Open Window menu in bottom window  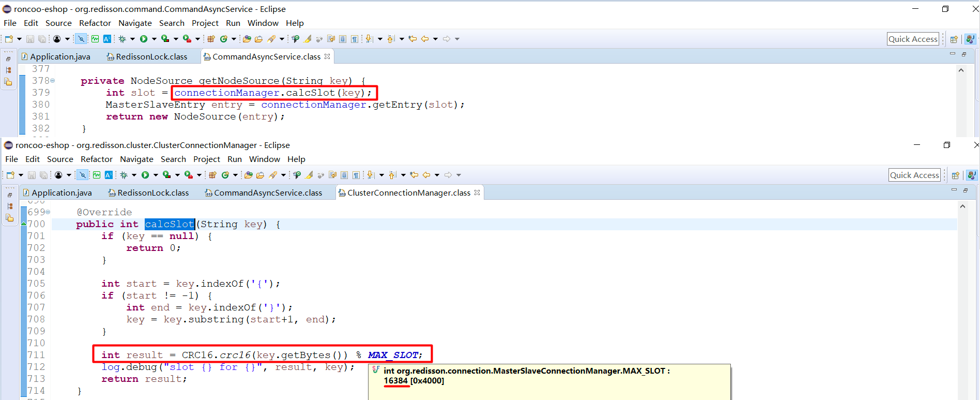click(265, 159)
